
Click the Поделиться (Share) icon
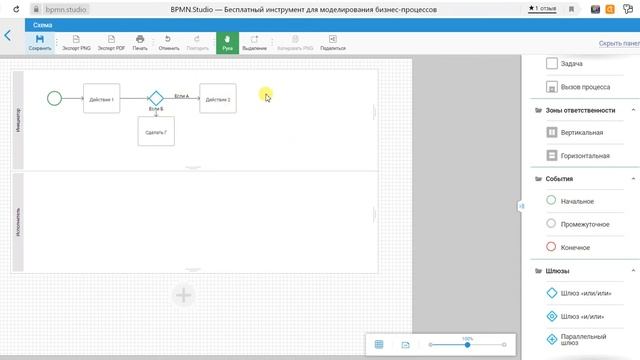click(333, 43)
